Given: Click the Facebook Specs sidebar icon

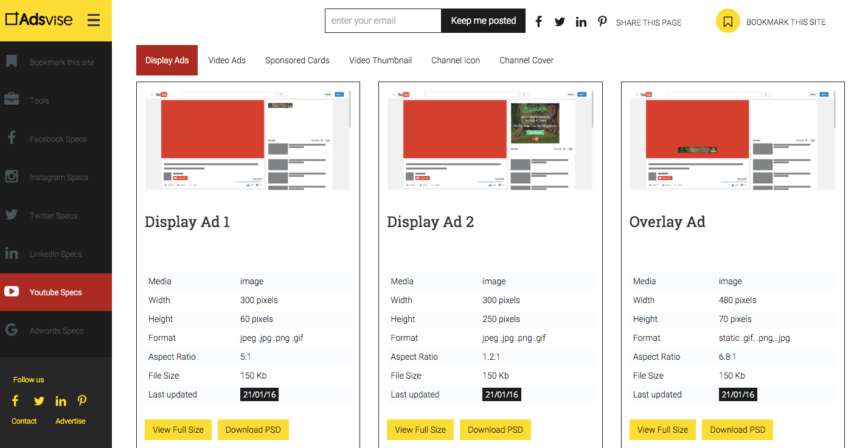Looking at the screenshot, I should point(12,138).
